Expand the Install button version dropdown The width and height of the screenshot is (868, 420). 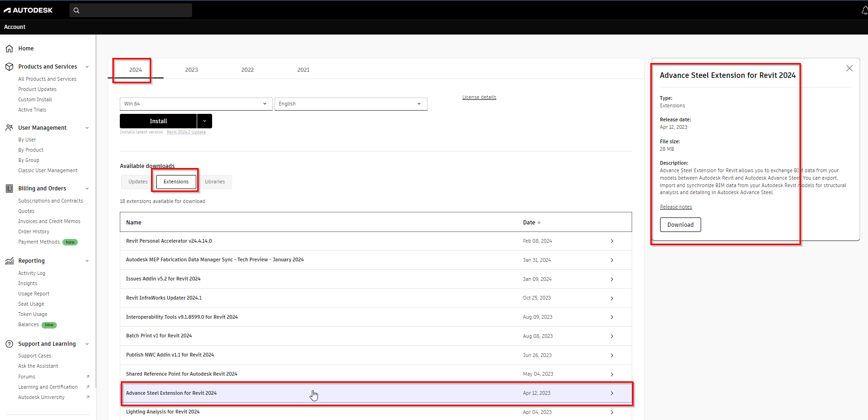[204, 121]
